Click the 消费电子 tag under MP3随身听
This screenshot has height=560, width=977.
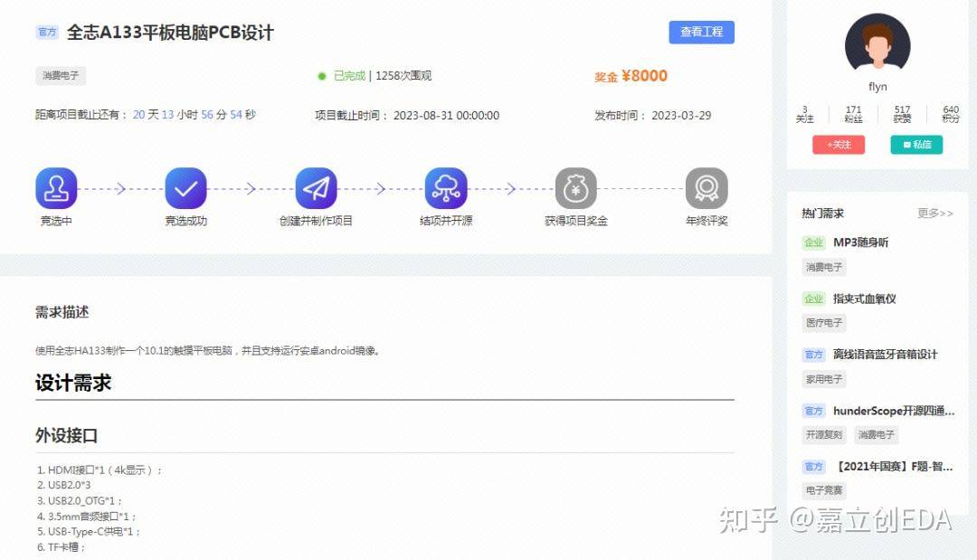coord(824,267)
